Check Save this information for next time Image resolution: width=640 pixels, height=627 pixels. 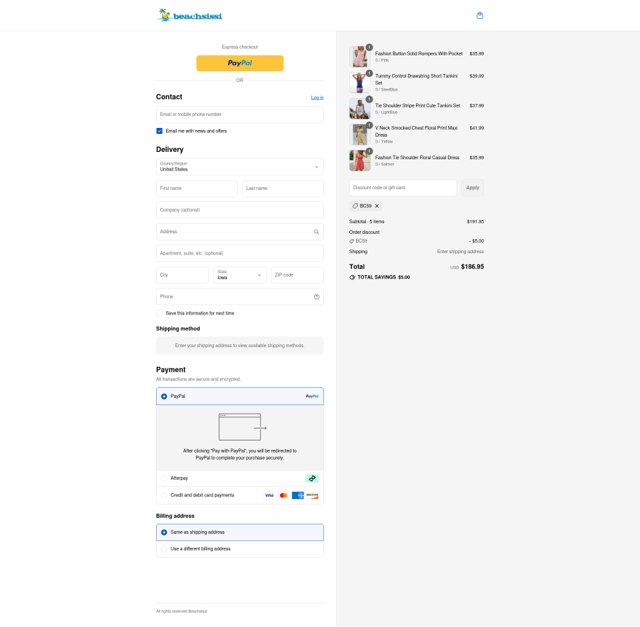coord(159,313)
